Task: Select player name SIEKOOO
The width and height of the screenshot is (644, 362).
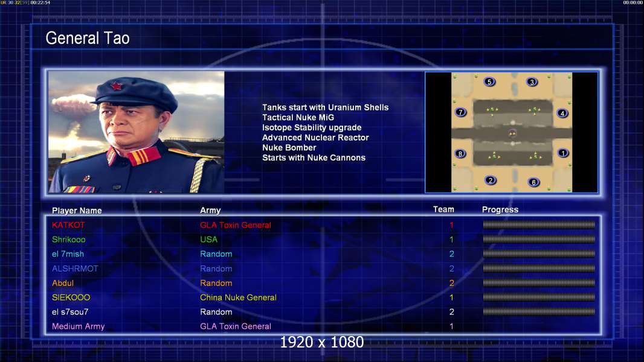Action: pos(71,297)
